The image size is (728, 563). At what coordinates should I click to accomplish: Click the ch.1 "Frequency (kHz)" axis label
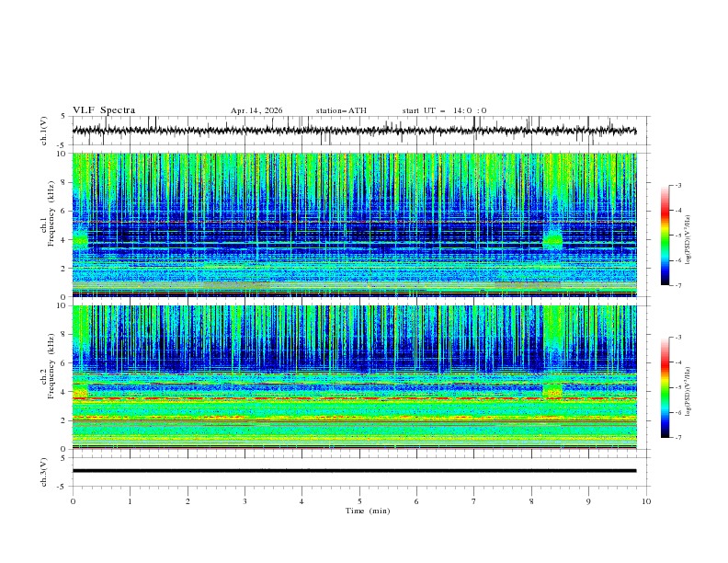(x=51, y=214)
